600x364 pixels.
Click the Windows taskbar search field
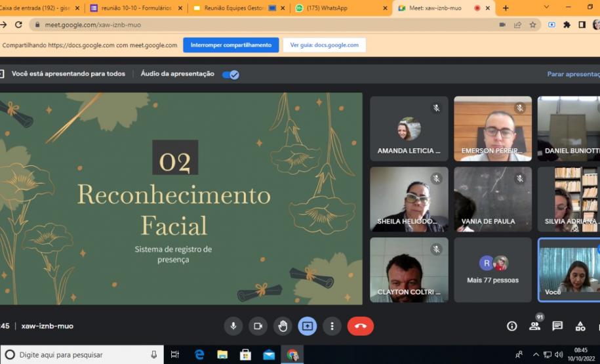point(82,355)
